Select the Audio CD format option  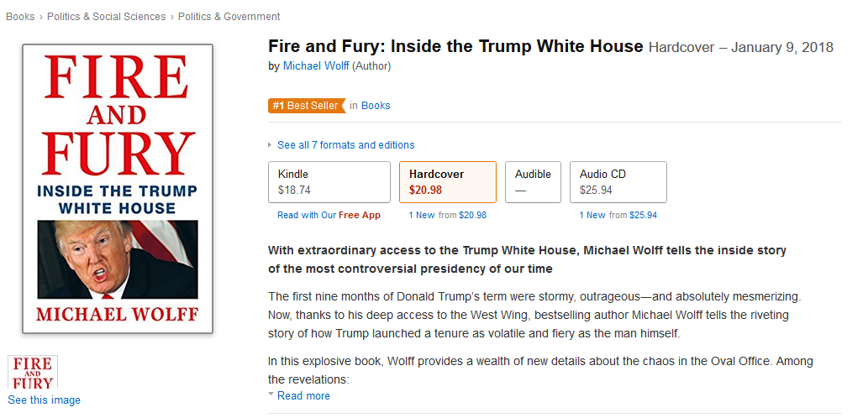tap(618, 182)
